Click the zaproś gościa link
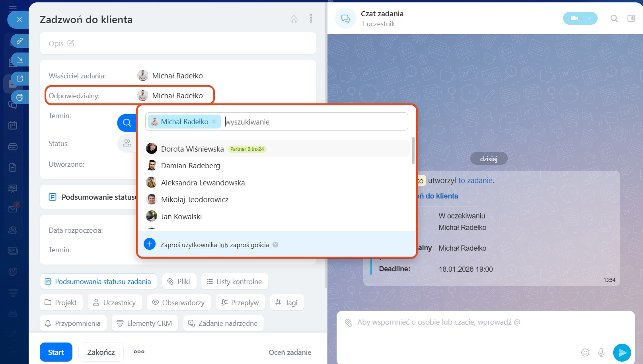 249,245
